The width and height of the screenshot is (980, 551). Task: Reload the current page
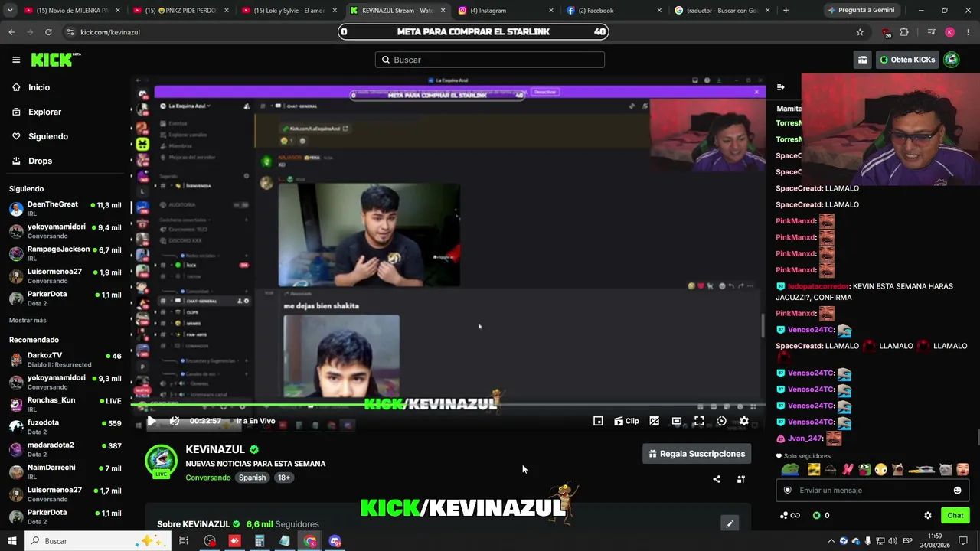(x=48, y=32)
